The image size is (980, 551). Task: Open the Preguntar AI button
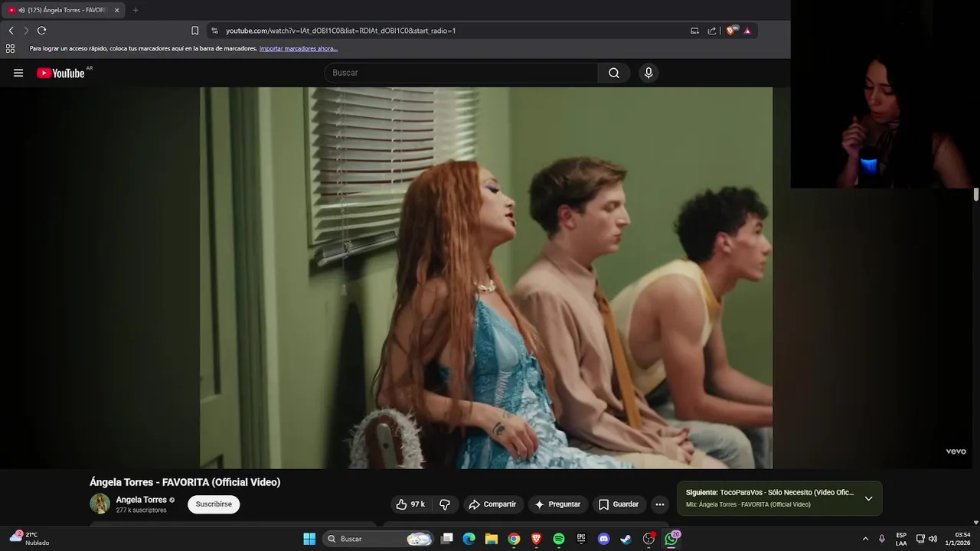(x=557, y=504)
